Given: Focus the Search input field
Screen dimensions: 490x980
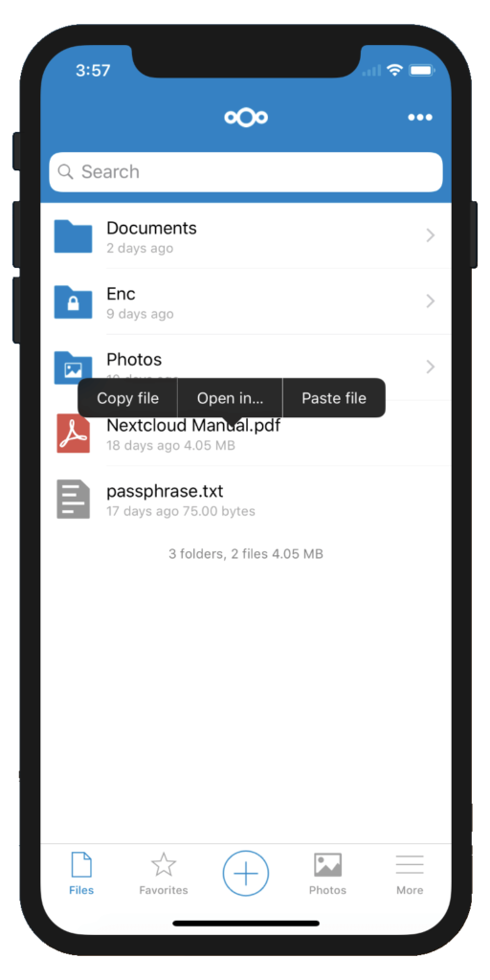Looking at the screenshot, I should (246, 172).
